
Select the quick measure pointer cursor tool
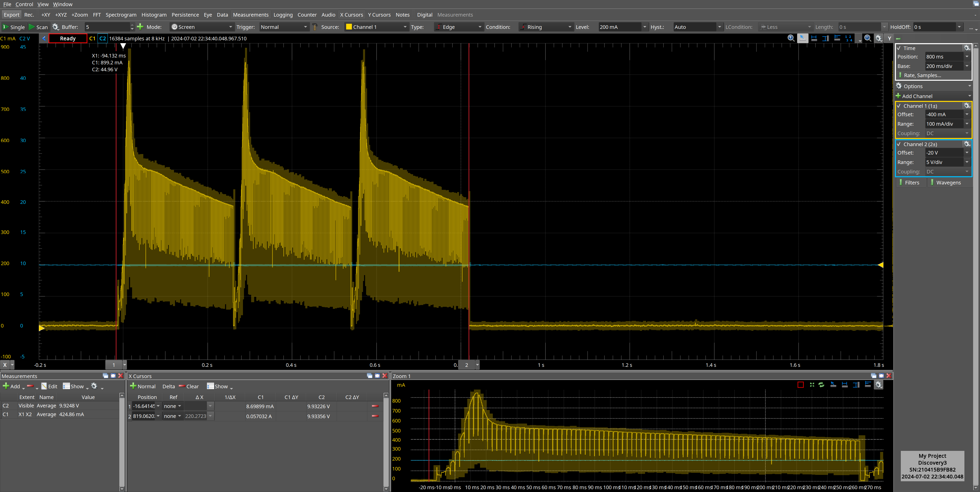[802, 38]
